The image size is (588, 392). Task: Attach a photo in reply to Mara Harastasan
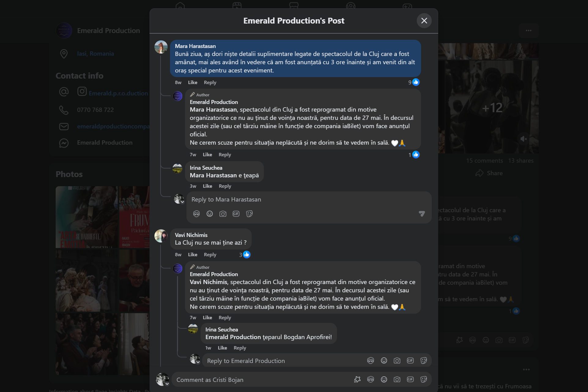[x=223, y=214]
